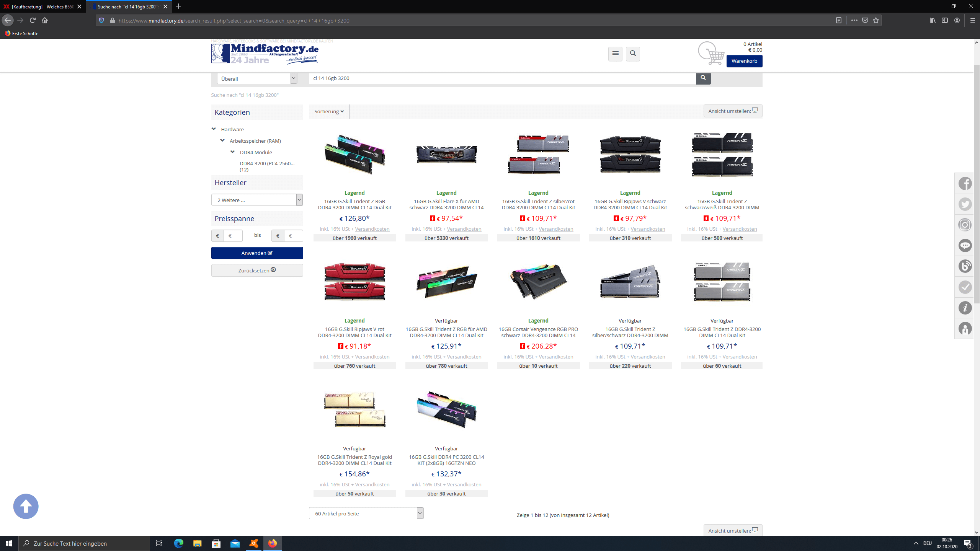Open the '60 Artikel pro Seite' dropdown
The image size is (980, 551).
tap(366, 514)
